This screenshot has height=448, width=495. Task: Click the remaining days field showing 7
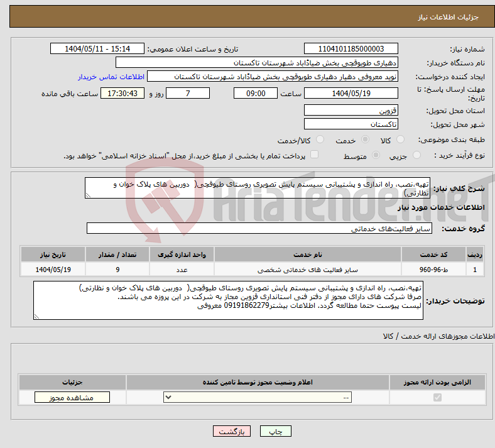pos(188,93)
